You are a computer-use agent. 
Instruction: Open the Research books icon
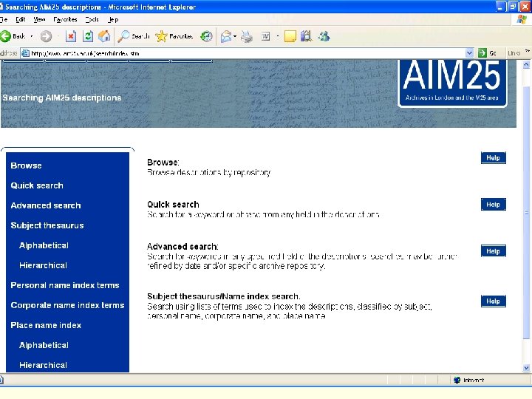[x=307, y=36]
